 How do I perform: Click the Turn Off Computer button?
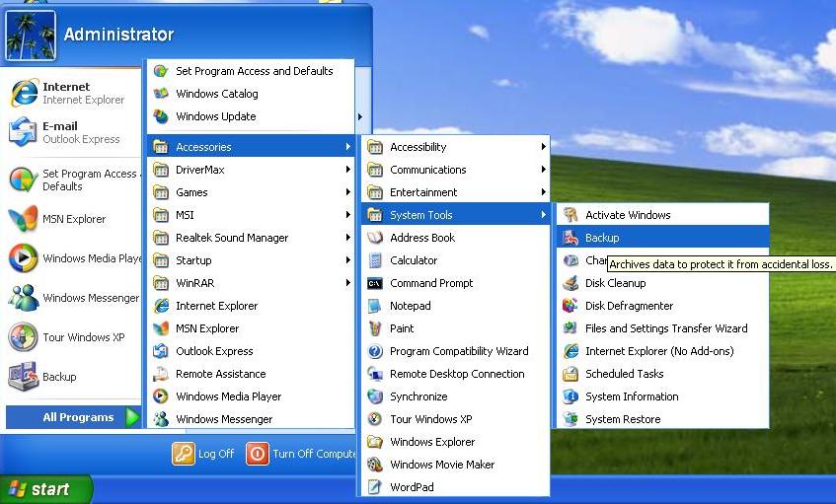point(301,454)
